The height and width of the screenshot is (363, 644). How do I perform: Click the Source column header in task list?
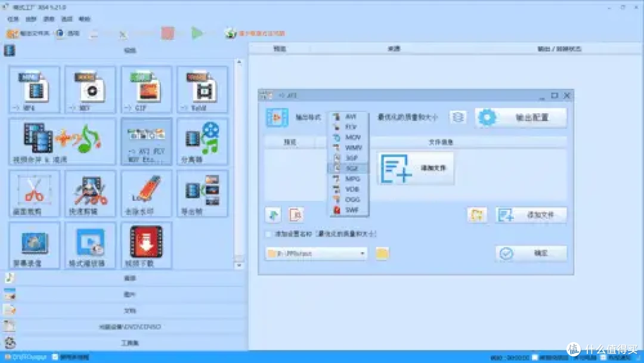click(394, 49)
